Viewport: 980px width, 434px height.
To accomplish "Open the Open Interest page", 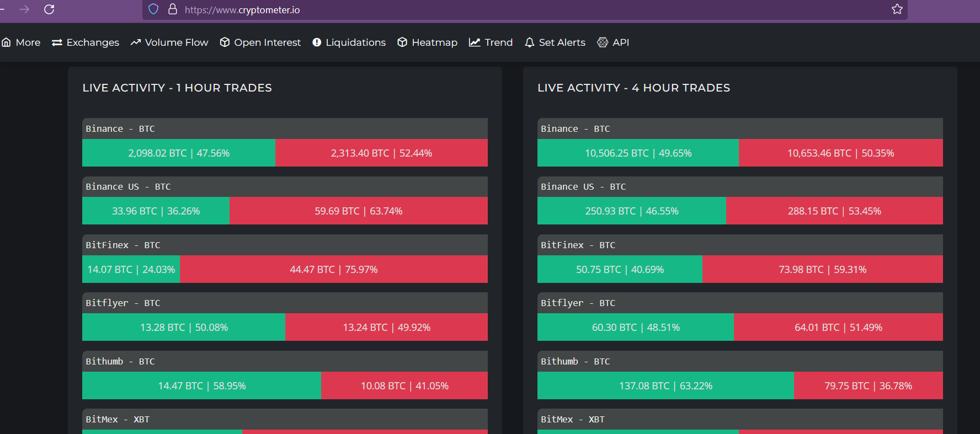I will [260, 42].
